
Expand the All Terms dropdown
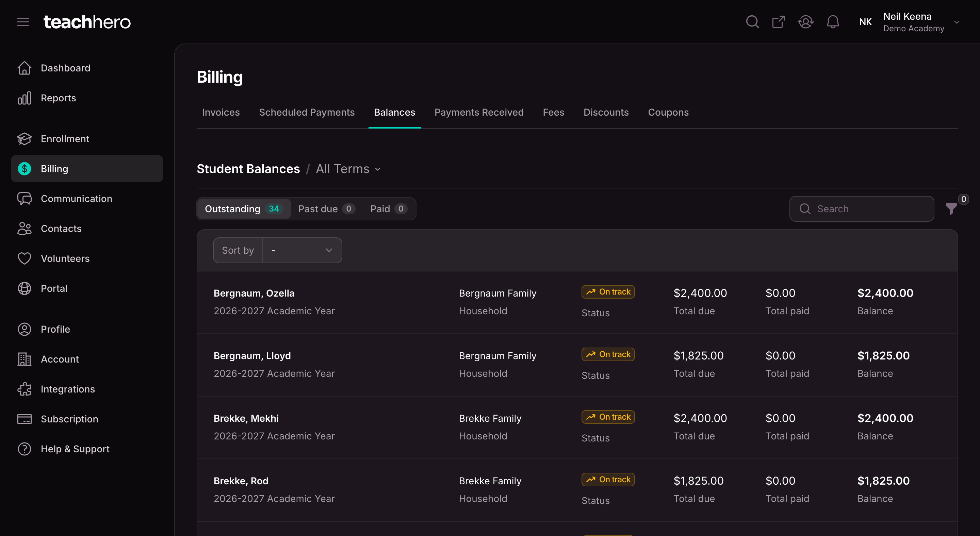pyautogui.click(x=348, y=169)
